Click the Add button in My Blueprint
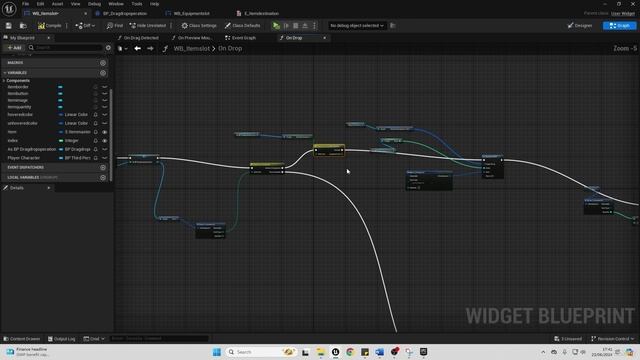The image size is (640, 360). 14,48
